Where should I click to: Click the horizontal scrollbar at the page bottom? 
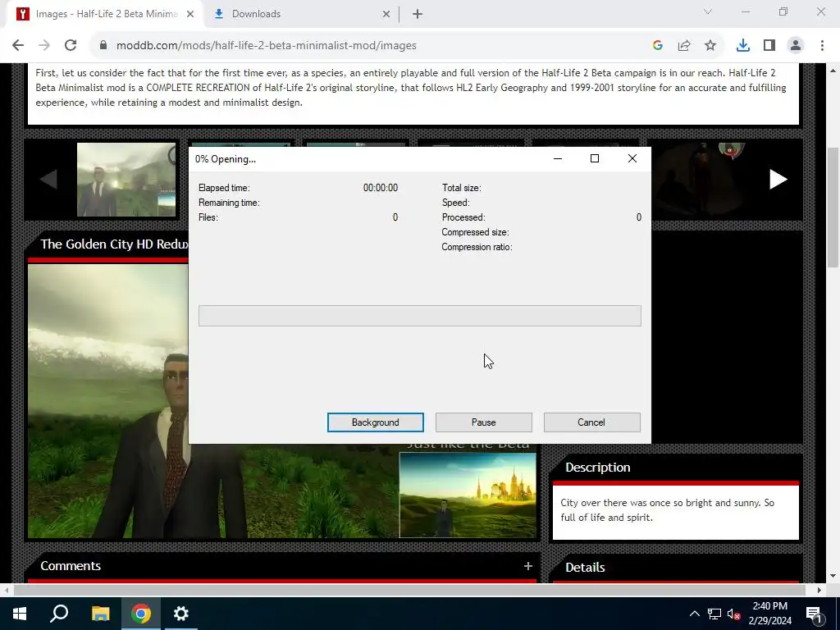(410, 590)
